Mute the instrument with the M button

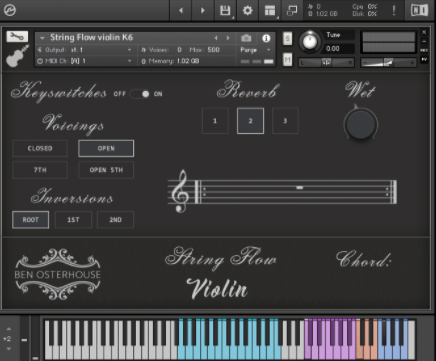click(287, 60)
